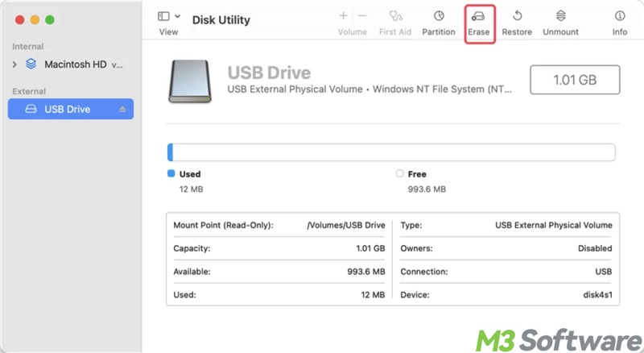
Task: Click the Available value 993.6 MB in table
Action: [366, 272]
